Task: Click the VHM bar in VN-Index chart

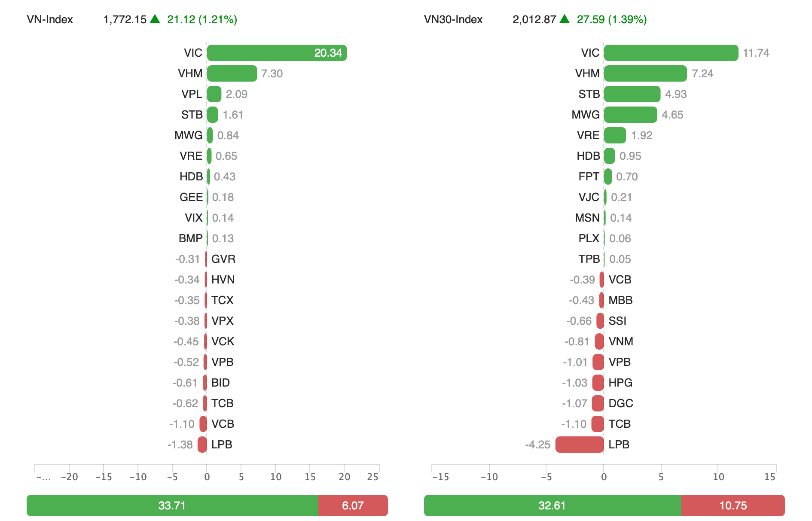Action: point(232,73)
